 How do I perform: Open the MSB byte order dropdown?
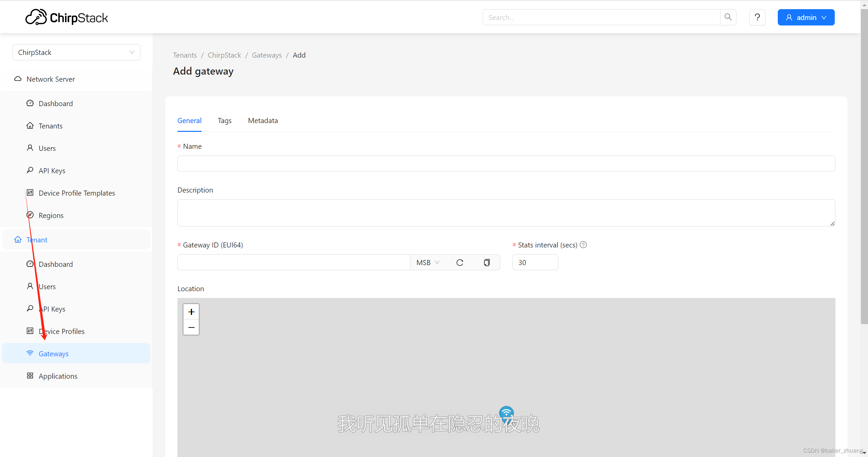pos(428,262)
